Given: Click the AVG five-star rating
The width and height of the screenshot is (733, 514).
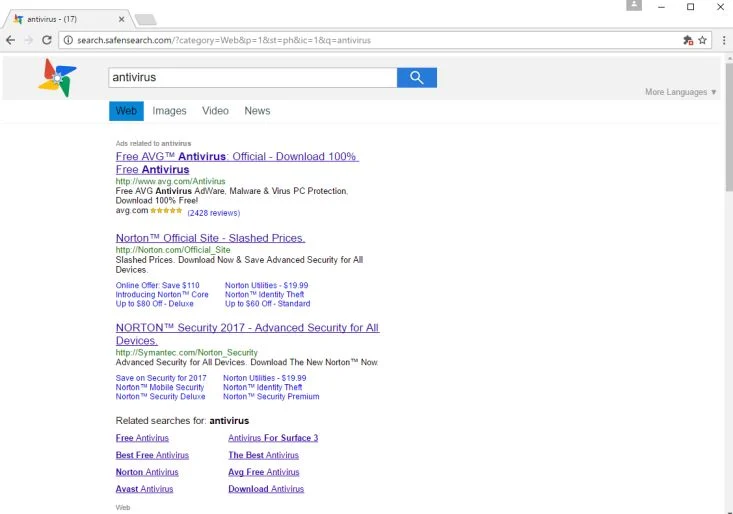Looking at the screenshot, I should [x=166, y=211].
